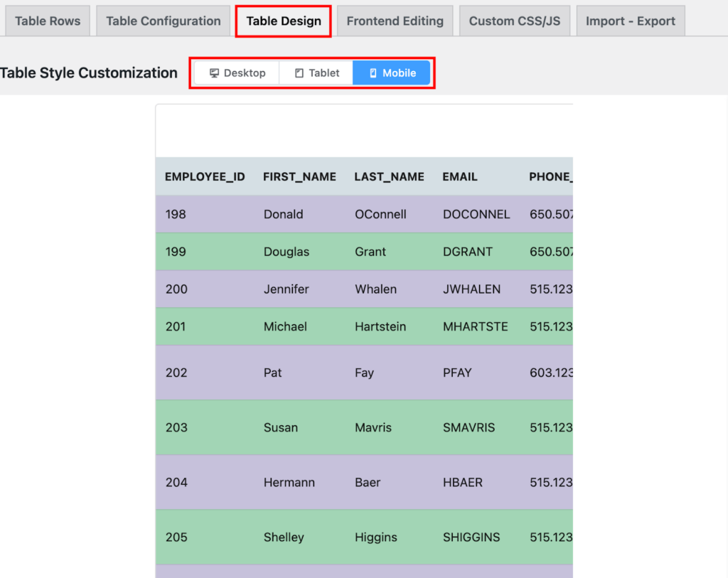Viewport: 728px width, 578px height.
Task: Click the FIRST_NAME column header
Action: (299, 177)
